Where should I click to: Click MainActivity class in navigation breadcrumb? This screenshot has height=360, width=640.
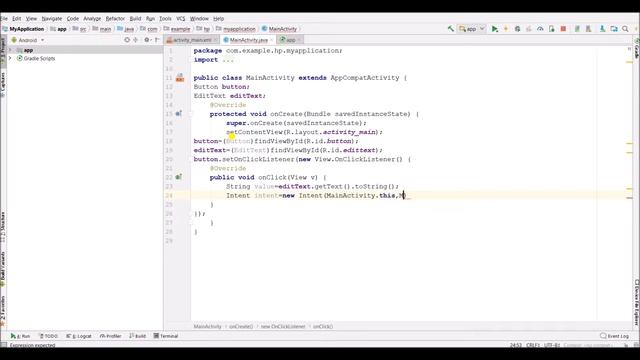pos(279,29)
